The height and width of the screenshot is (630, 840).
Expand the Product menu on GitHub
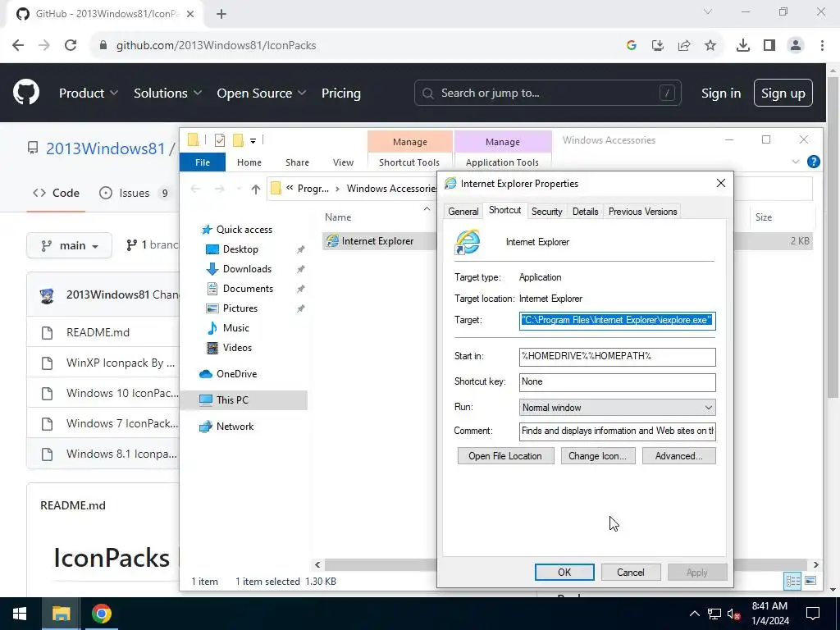89,94
